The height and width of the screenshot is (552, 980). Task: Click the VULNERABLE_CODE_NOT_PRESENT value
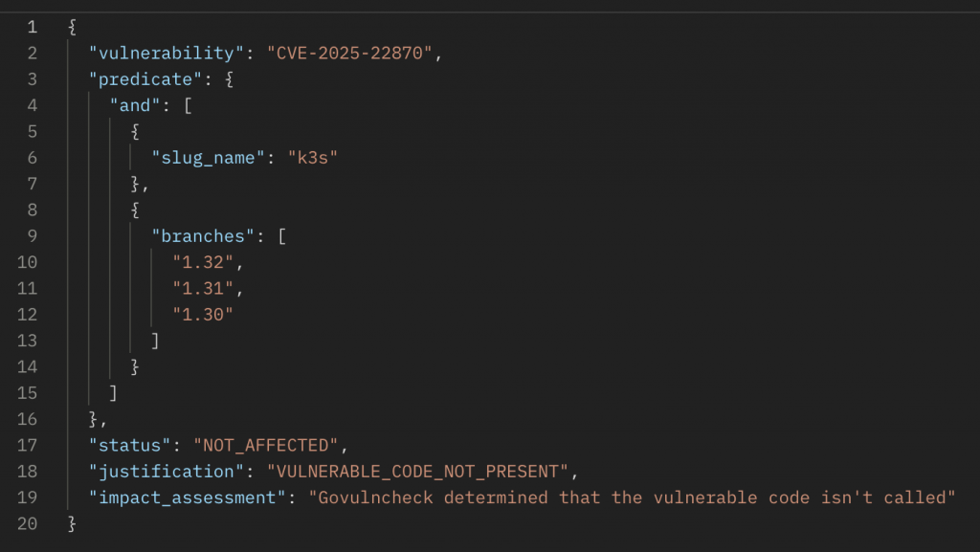417,471
